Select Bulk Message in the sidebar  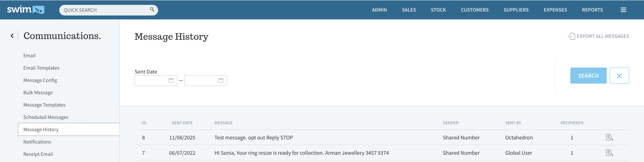(x=38, y=93)
